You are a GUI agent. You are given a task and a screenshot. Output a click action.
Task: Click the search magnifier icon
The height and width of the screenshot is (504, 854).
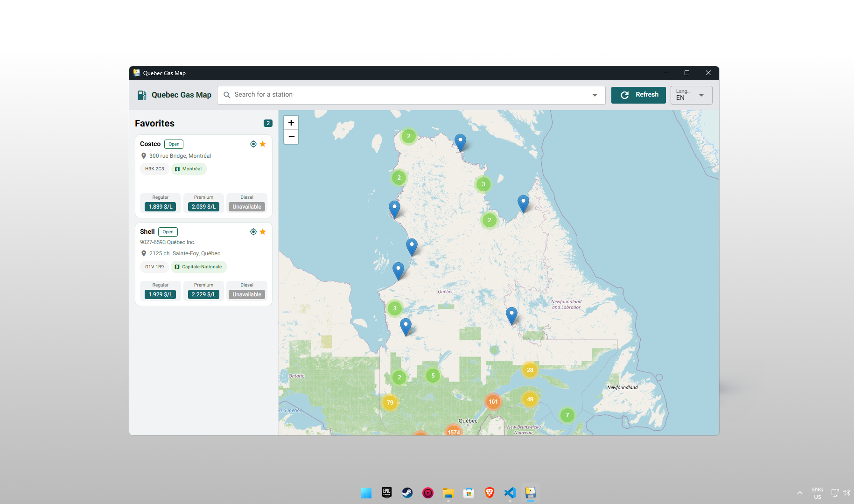point(227,95)
